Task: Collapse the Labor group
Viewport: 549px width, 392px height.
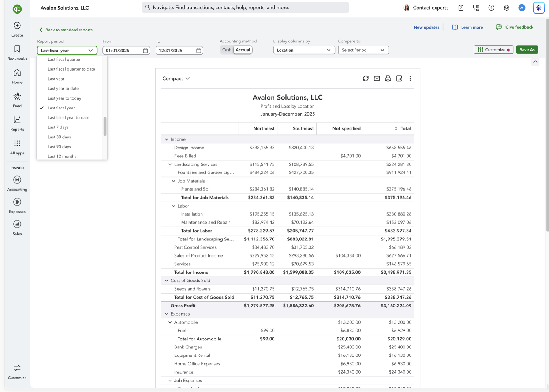Action: [x=173, y=206]
